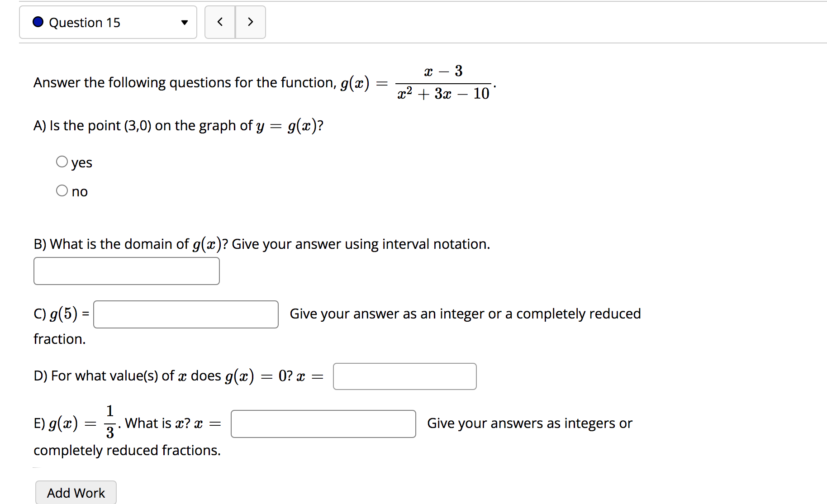Expand the question selector arrow

[x=184, y=22]
